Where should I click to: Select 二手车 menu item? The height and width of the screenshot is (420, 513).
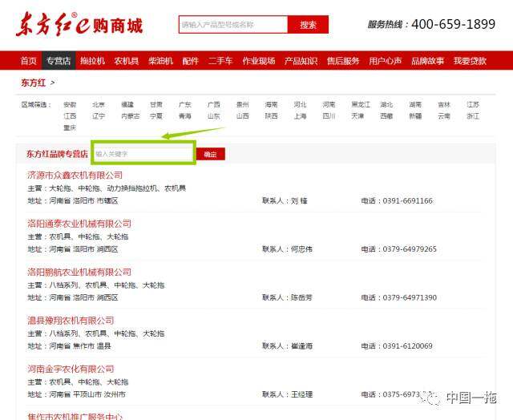tap(220, 61)
